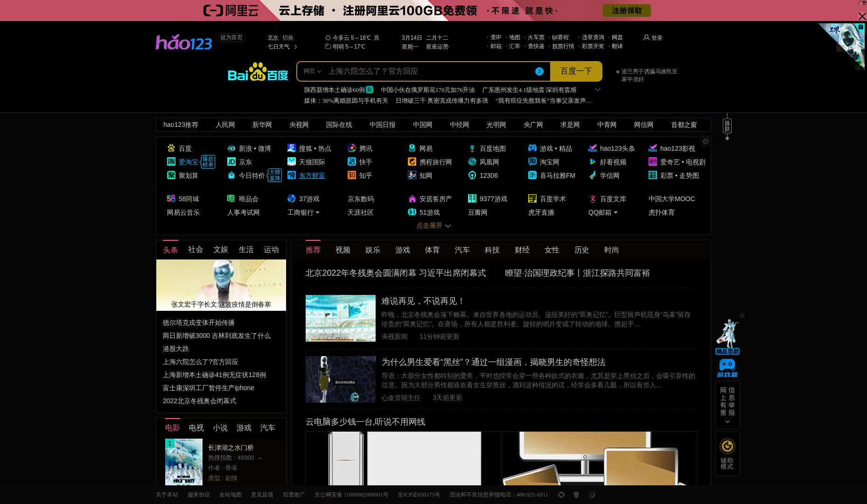Open the 知乎 icon

pos(352,175)
